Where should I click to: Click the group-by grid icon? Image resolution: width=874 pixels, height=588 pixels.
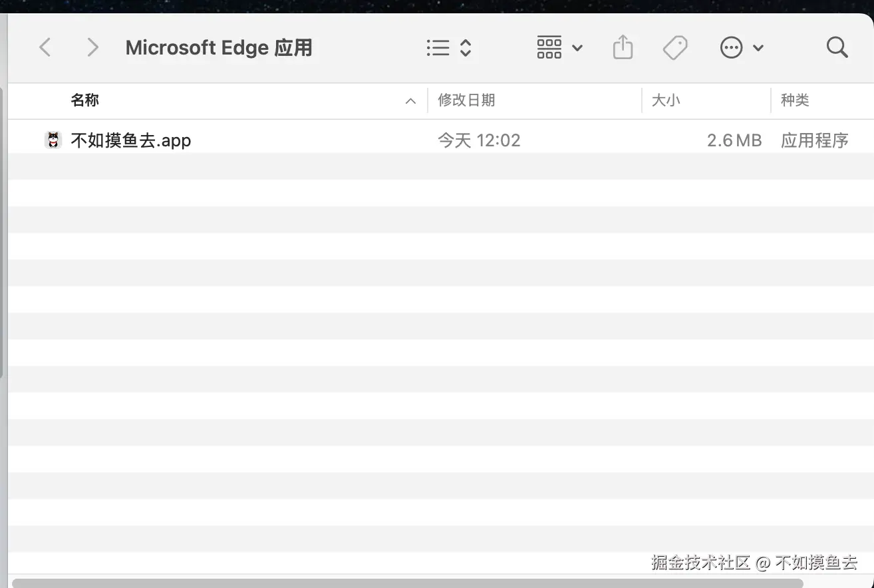click(549, 48)
